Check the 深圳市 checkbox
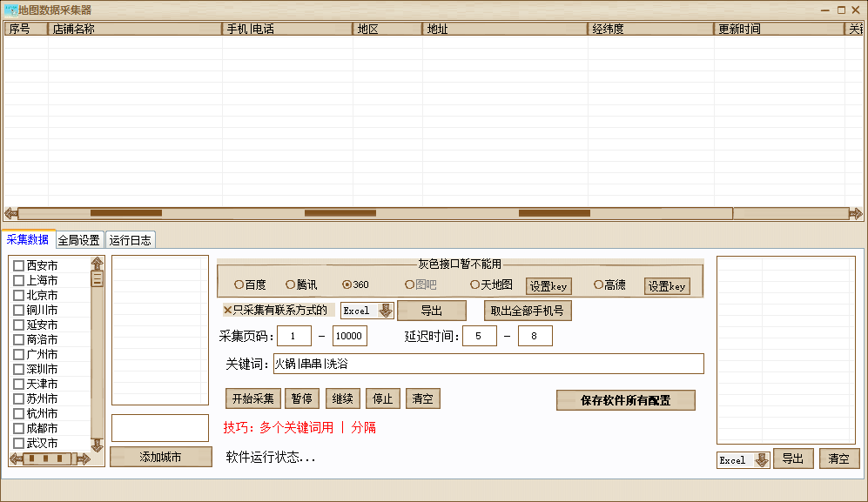This screenshot has height=502, width=868. (x=18, y=369)
